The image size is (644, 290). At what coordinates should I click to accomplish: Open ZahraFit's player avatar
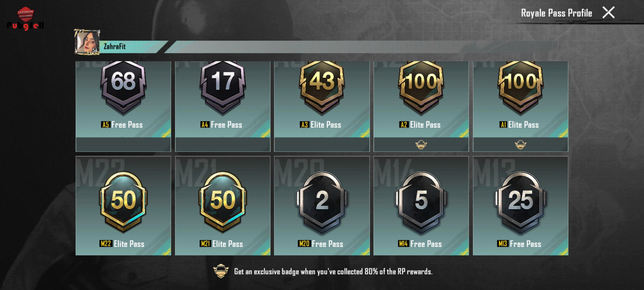point(87,42)
